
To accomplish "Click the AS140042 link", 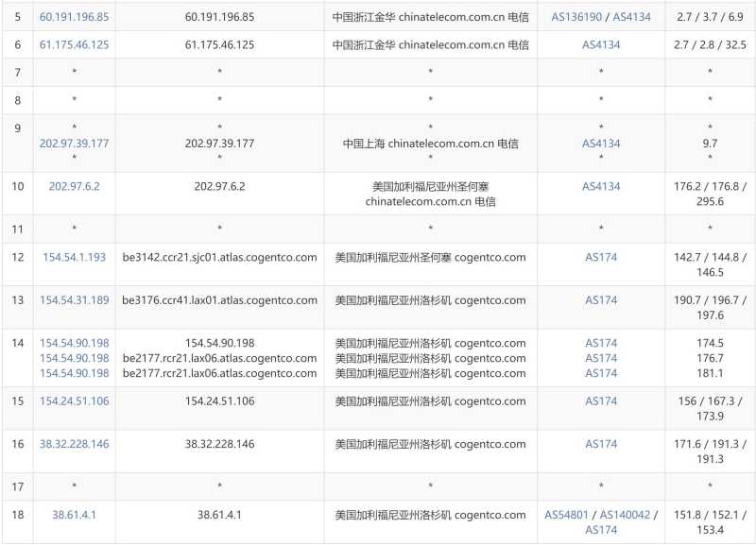I will 626,515.
